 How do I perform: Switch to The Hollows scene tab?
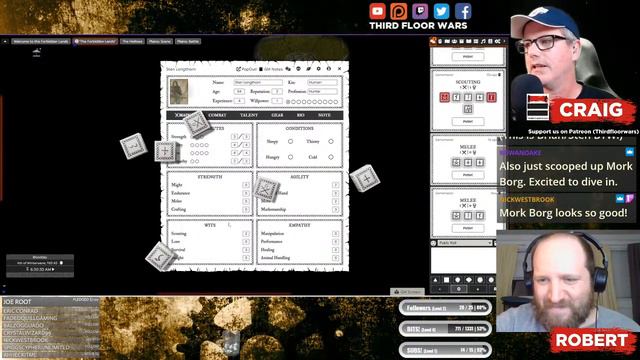click(x=132, y=41)
